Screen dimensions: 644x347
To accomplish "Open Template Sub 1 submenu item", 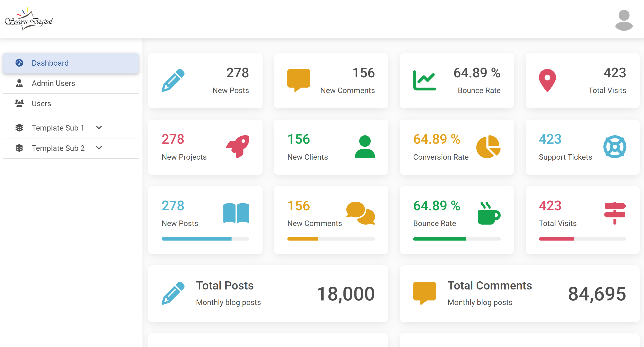I will 58,128.
